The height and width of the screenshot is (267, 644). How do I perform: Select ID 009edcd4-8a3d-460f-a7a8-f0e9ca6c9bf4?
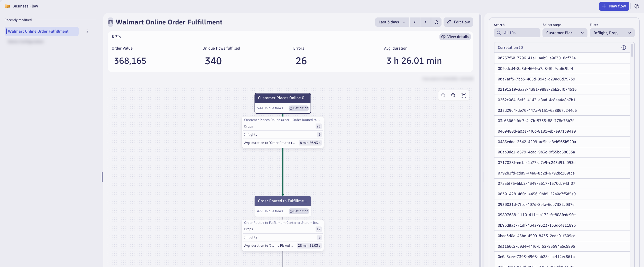coord(562,69)
